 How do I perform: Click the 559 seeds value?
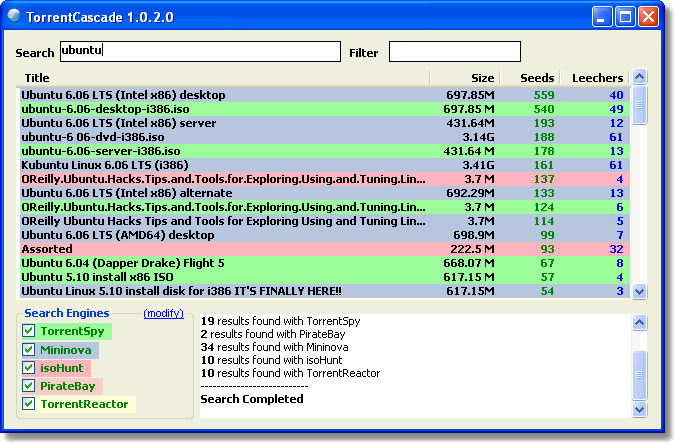click(544, 95)
